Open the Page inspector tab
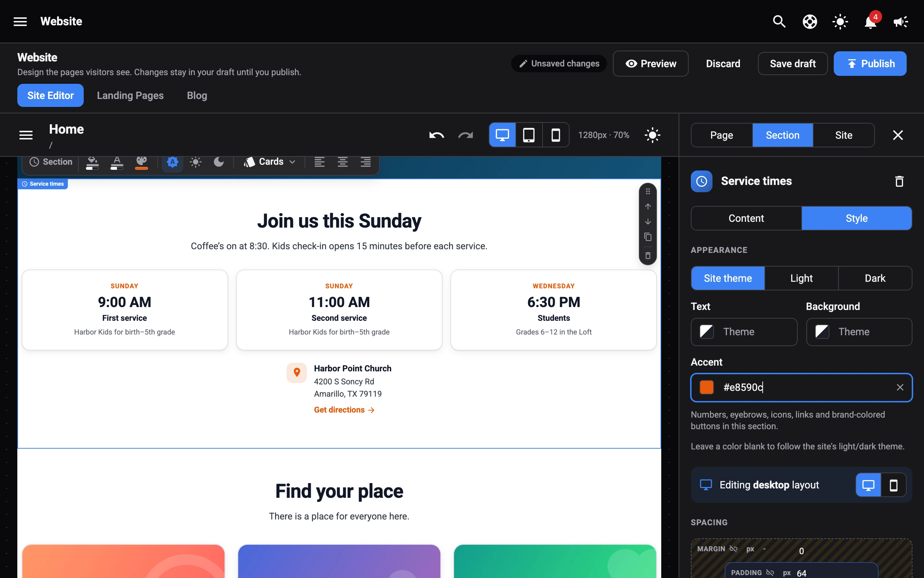 coord(722,135)
